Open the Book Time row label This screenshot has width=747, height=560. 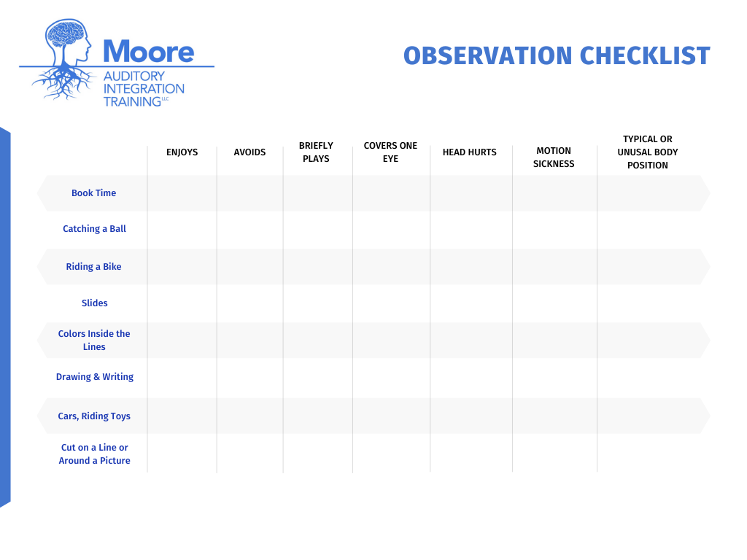[x=93, y=192]
